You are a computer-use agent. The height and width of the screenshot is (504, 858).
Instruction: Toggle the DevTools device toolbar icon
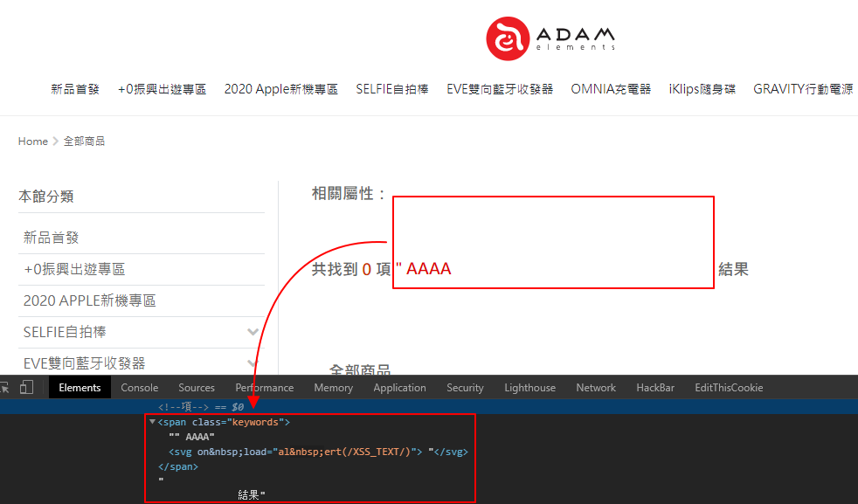26,388
